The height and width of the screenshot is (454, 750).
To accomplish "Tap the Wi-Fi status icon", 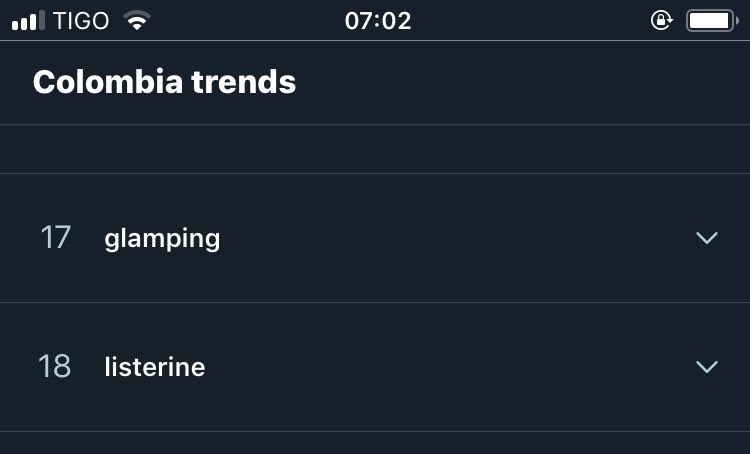I will pyautogui.click(x=137, y=21).
